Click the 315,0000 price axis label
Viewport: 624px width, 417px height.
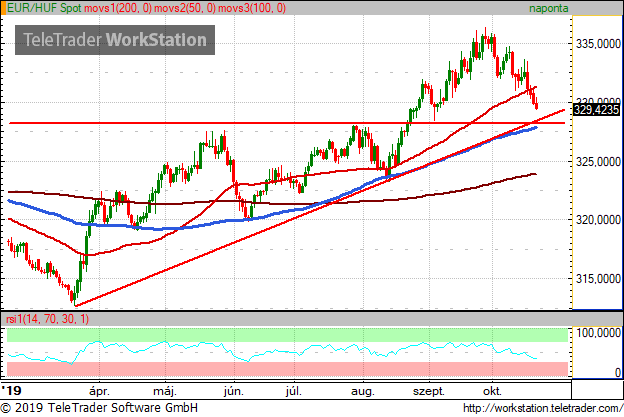click(598, 279)
